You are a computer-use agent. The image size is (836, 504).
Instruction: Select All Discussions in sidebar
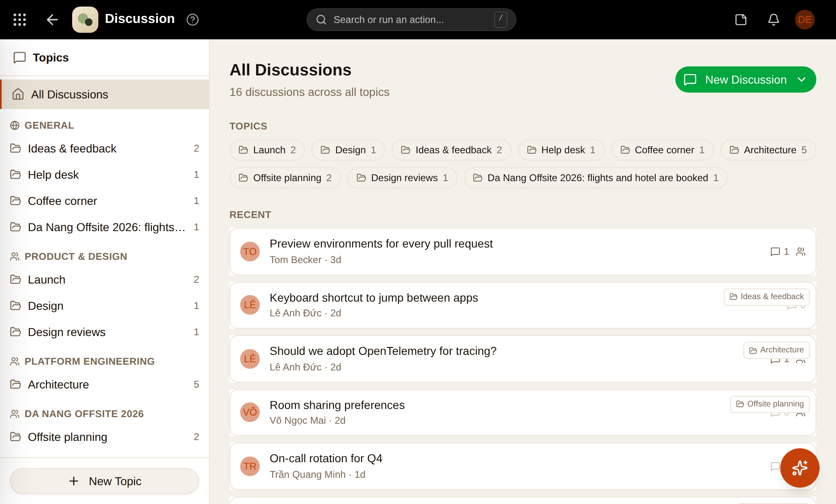[104, 94]
